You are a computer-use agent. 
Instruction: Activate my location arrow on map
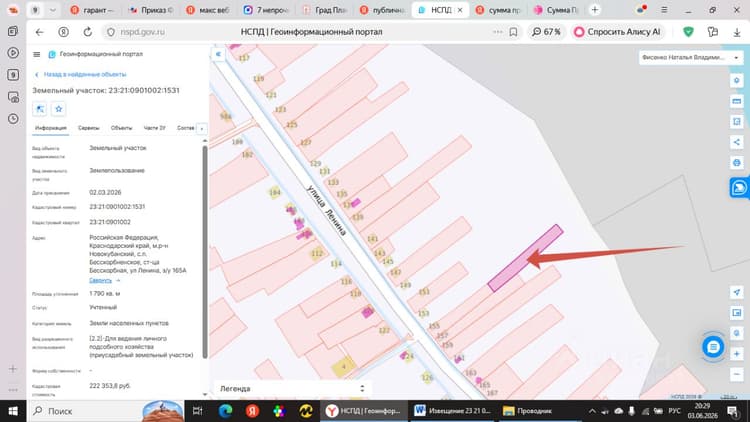(x=737, y=292)
